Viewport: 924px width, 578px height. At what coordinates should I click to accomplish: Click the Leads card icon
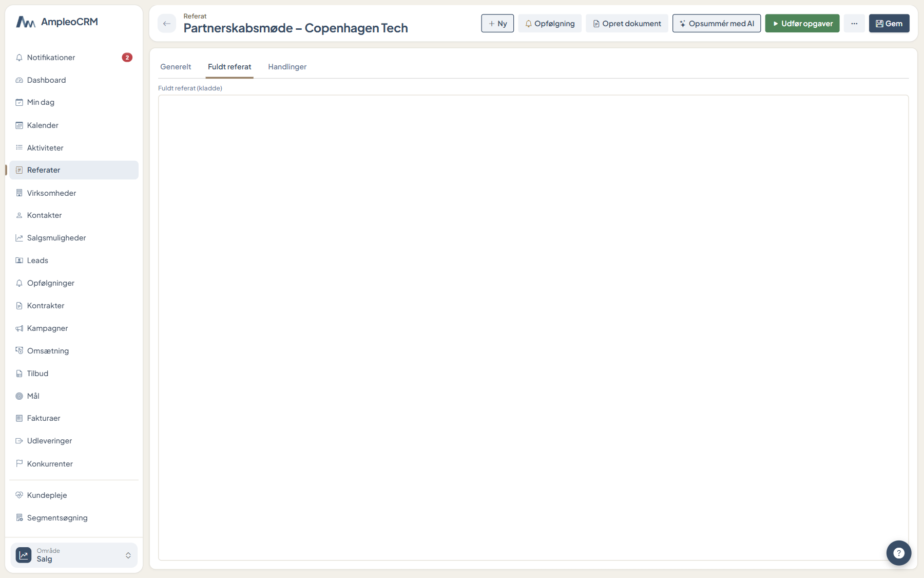(19, 260)
